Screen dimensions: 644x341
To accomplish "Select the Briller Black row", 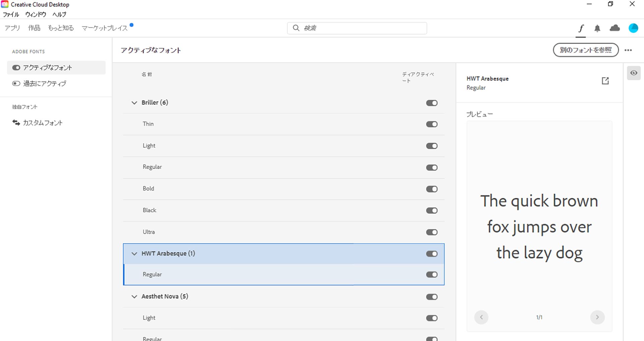I will click(284, 210).
